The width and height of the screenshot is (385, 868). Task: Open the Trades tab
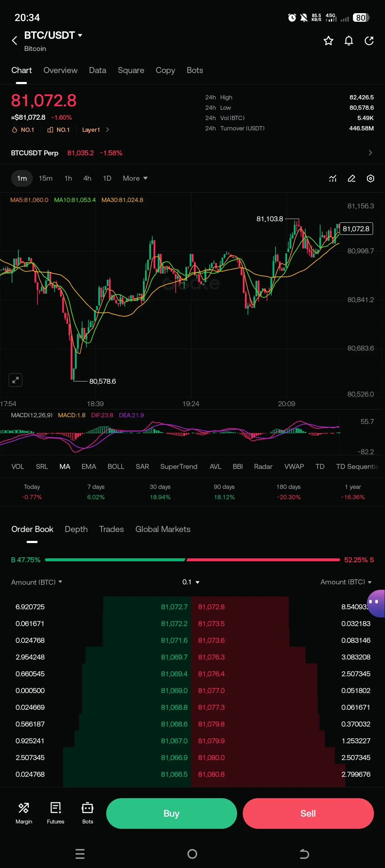click(x=112, y=529)
